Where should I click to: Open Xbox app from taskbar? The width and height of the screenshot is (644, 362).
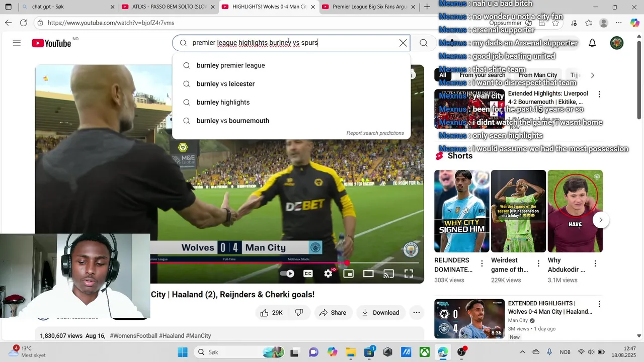[425, 352]
